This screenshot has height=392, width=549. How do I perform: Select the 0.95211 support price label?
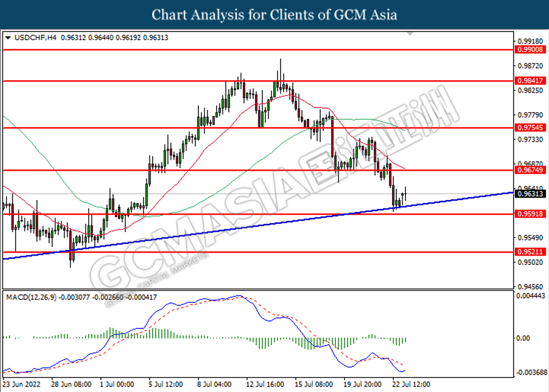530,251
